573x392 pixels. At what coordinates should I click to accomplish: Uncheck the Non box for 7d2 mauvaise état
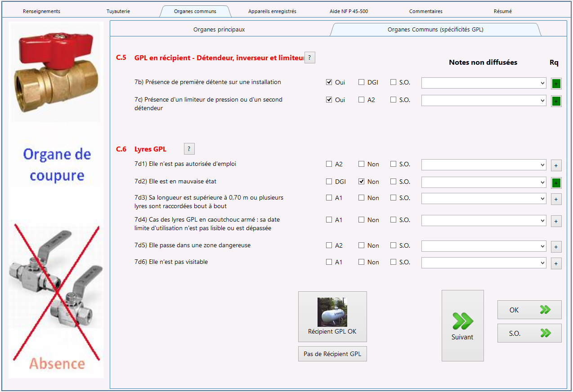pyautogui.click(x=362, y=182)
